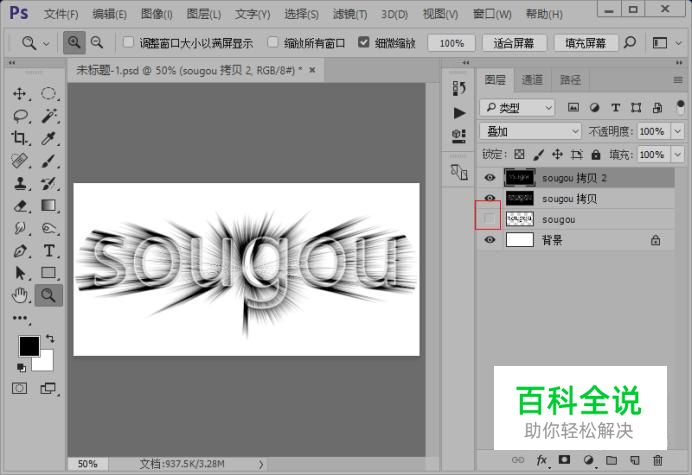Select the Eyedropper tool
692x475 pixels.
(49, 138)
